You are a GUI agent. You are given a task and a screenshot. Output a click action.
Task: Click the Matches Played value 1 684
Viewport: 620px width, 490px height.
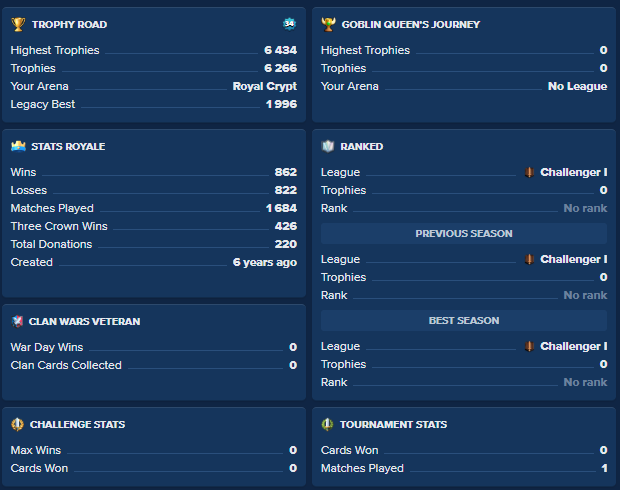281,208
